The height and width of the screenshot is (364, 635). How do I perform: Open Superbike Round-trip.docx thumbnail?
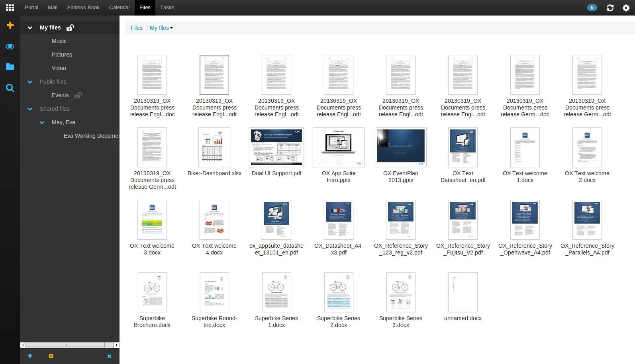[214, 292]
